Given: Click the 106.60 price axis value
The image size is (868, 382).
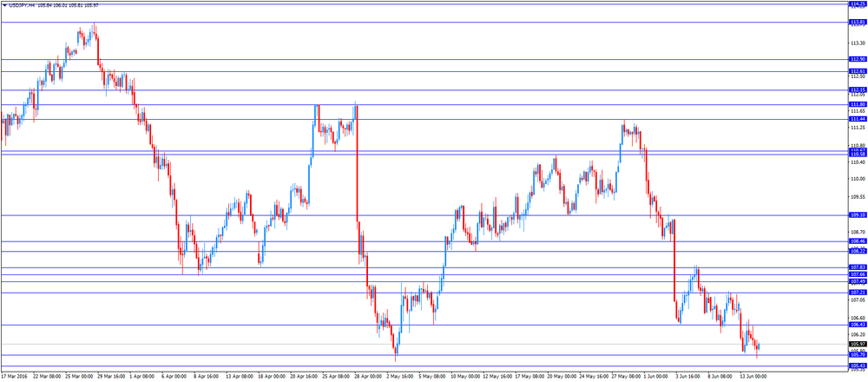Looking at the screenshot, I should [857, 319].
